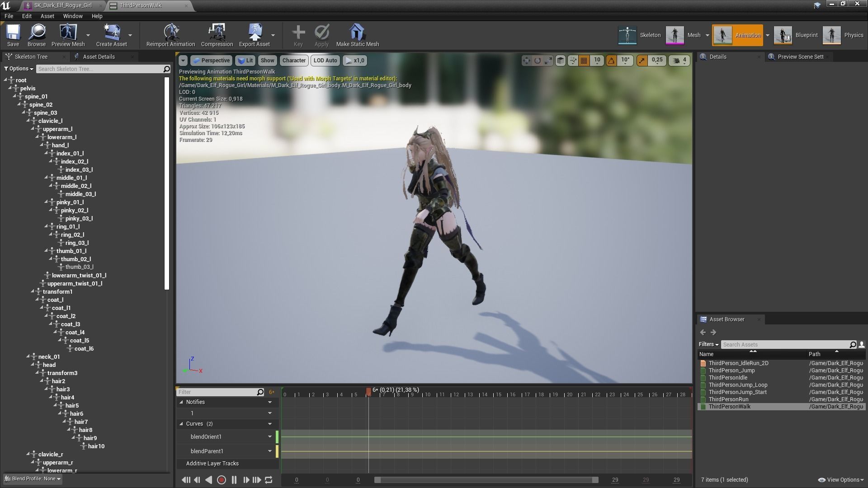The height and width of the screenshot is (488, 868).
Task: Pause the animation playback
Action: 234,480
